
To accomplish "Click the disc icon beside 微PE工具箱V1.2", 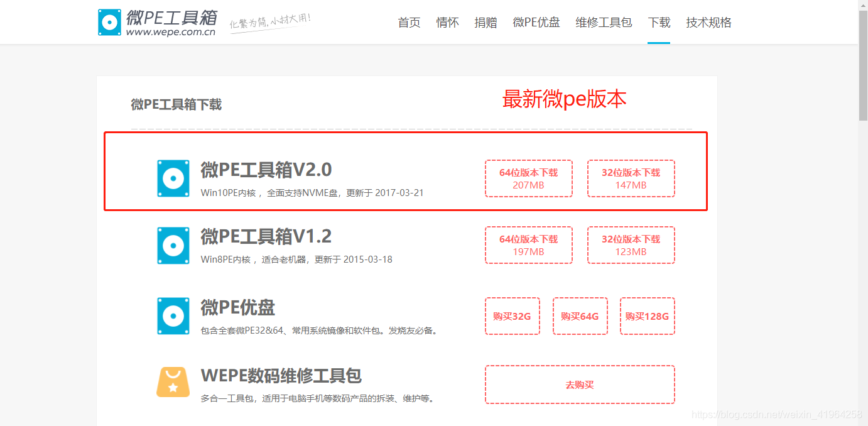I will pos(173,245).
